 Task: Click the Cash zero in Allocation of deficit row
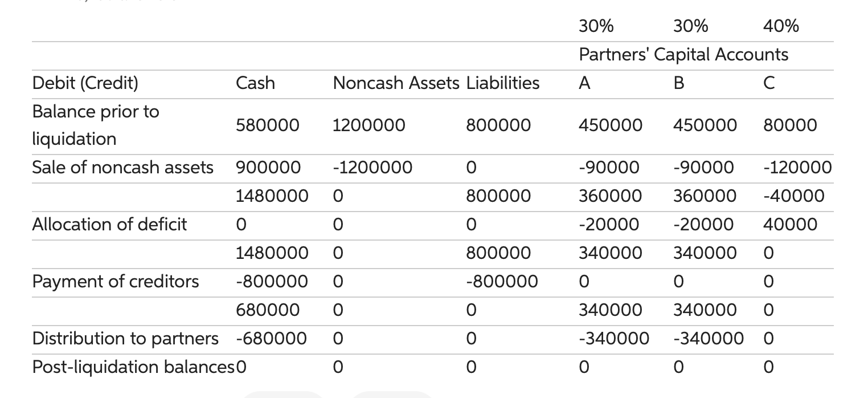[x=241, y=225]
